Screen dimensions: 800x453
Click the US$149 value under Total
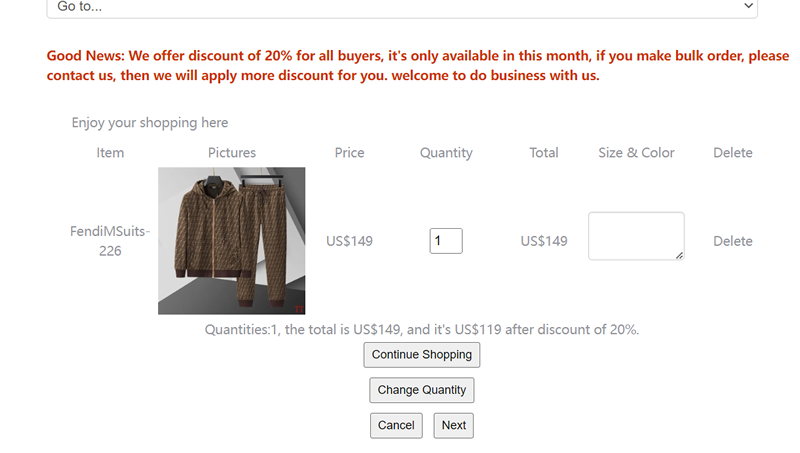(544, 241)
